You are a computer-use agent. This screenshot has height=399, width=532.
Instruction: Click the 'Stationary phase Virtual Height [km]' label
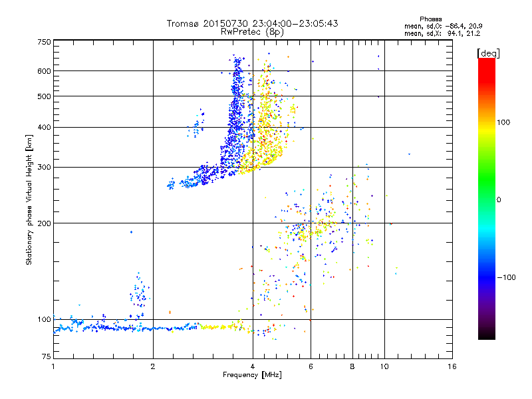(29, 200)
